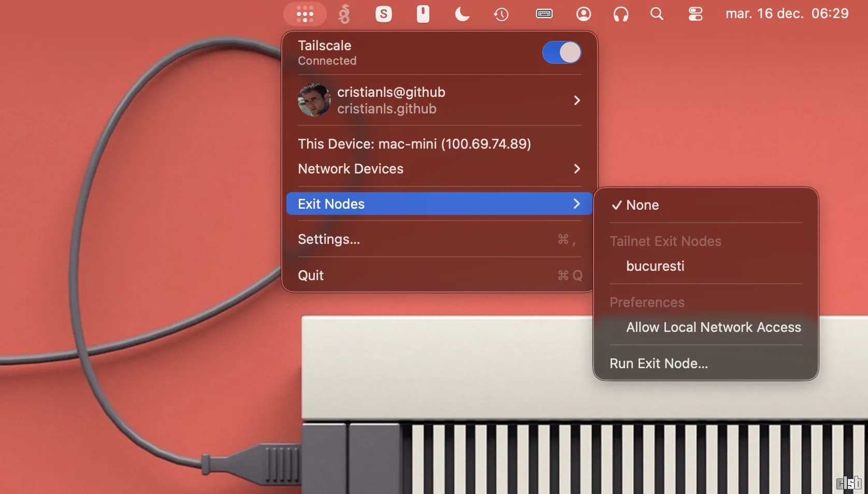Image resolution: width=868 pixels, height=494 pixels.
Task: Select None as exit node
Action: click(642, 205)
